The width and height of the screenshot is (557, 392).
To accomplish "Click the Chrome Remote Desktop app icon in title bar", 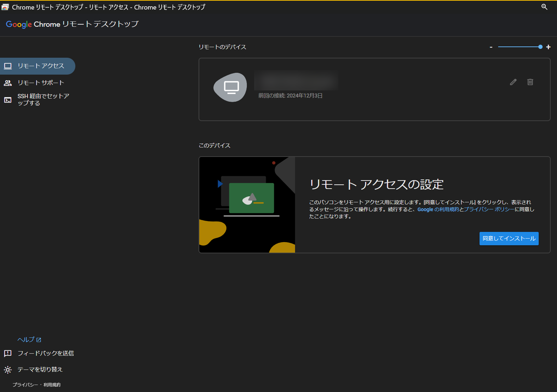I will (x=5, y=7).
